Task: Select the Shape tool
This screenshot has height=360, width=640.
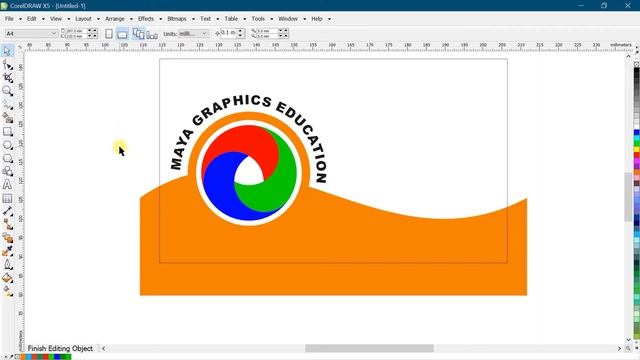Action: pyautogui.click(x=7, y=64)
